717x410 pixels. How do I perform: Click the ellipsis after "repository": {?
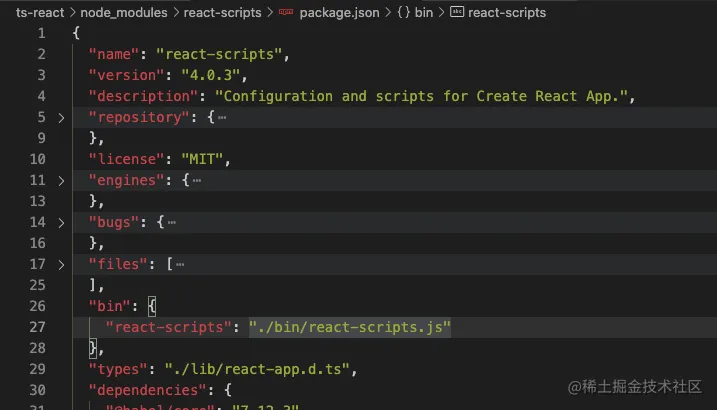[x=222, y=118]
